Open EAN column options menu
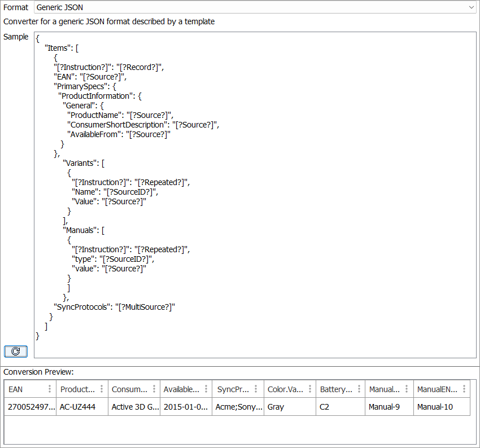This screenshot has width=480, height=448. coord(50,389)
